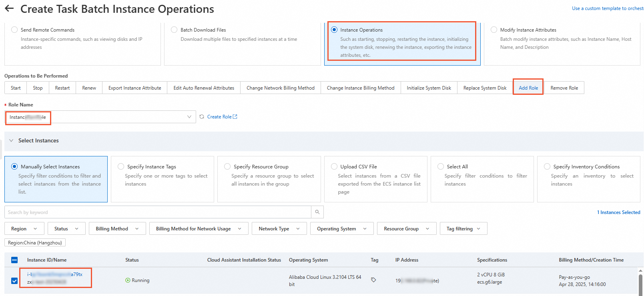Choose the Batch Download Files radio option

tap(174, 30)
